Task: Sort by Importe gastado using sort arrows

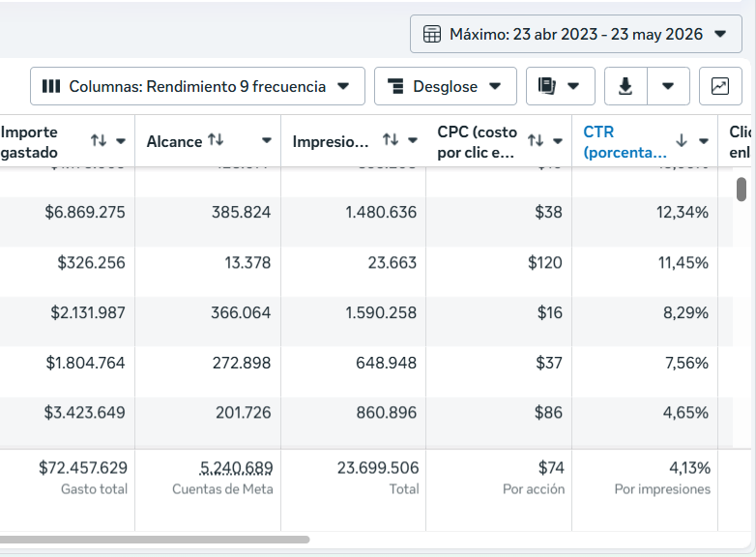Action: point(99,141)
